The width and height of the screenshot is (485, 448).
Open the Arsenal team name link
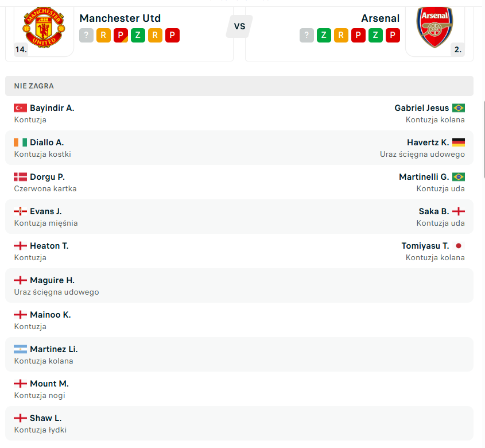381,18
